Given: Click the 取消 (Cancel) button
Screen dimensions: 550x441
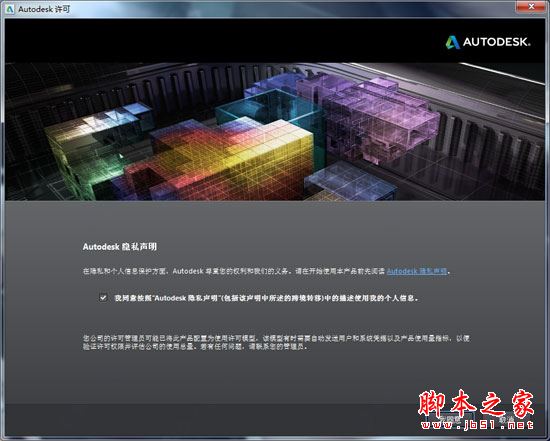Looking at the screenshot, I should click(507, 419).
